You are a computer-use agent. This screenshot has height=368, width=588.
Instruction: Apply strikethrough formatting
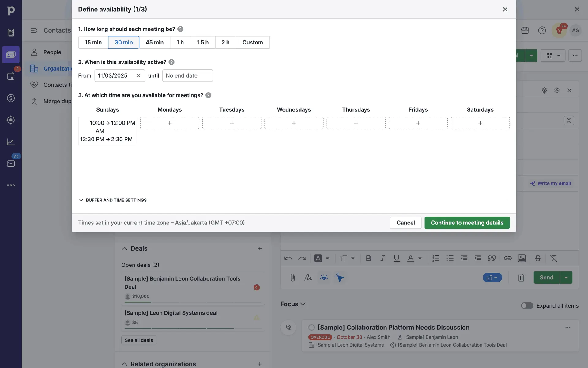click(x=538, y=258)
